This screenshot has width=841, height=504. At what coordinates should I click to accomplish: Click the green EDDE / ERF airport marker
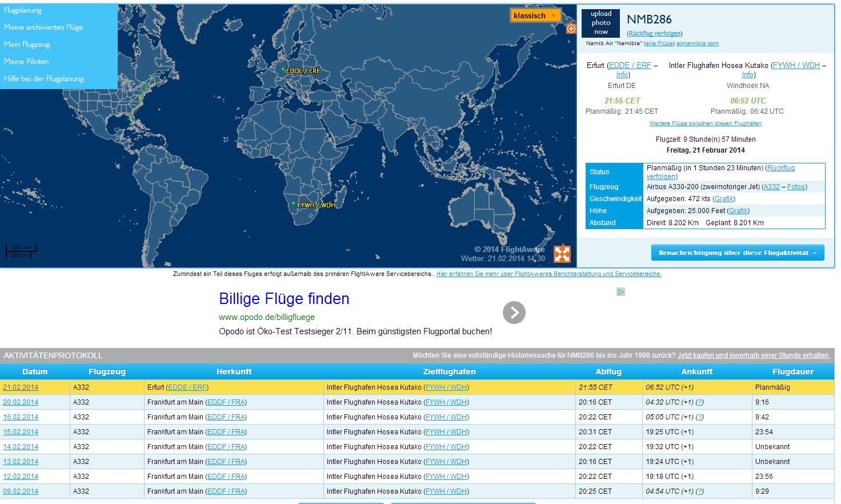[283, 69]
